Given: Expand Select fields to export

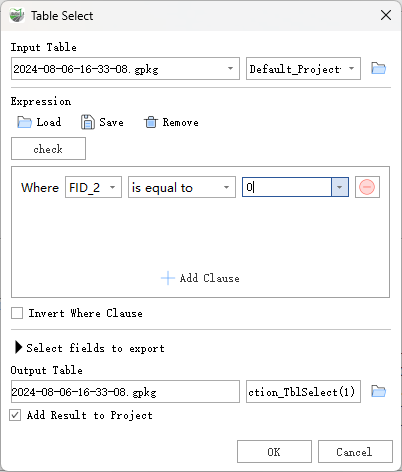Looking at the screenshot, I should coord(19,348).
